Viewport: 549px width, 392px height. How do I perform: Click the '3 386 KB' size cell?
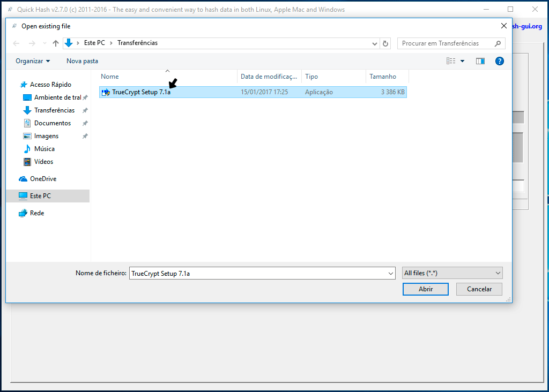coord(393,92)
